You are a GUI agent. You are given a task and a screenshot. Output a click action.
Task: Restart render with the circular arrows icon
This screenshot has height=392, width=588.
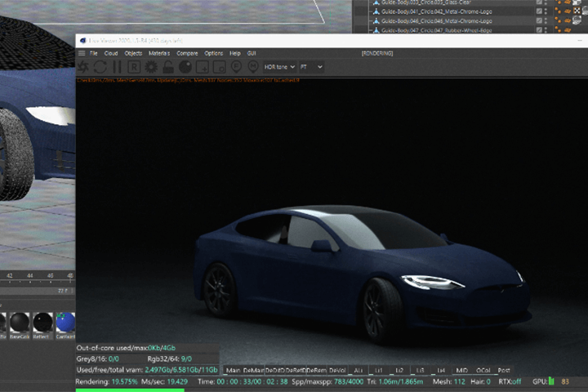[x=100, y=66]
